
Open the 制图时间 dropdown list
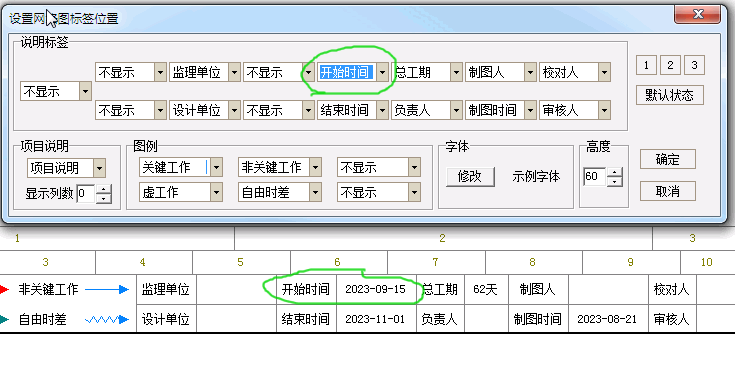point(531,110)
